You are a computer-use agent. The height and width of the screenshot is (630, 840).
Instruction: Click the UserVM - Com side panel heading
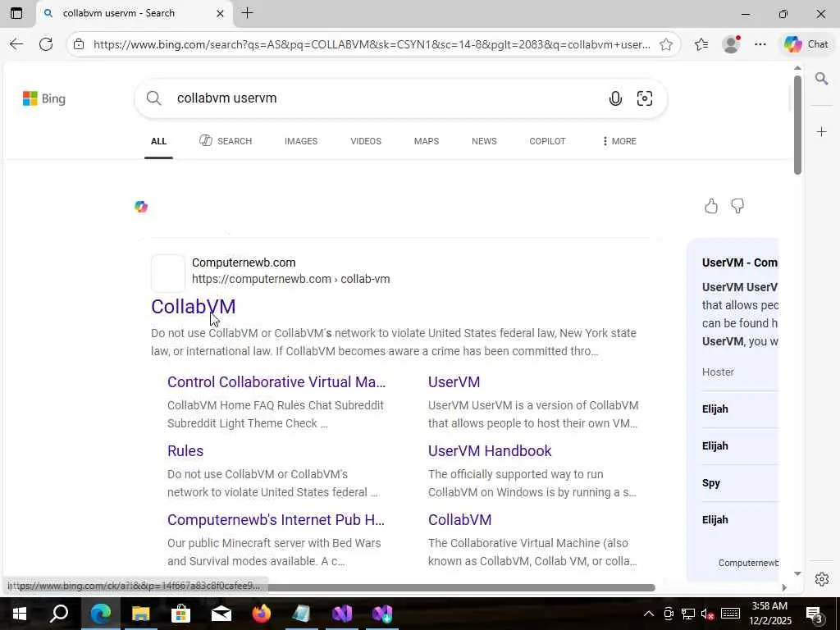coord(740,263)
